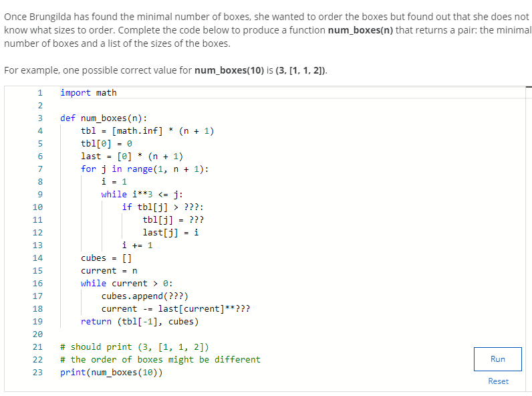Click the 'def num_boxes(n):' line
The width and height of the screenshot is (532, 396).
[104, 118]
